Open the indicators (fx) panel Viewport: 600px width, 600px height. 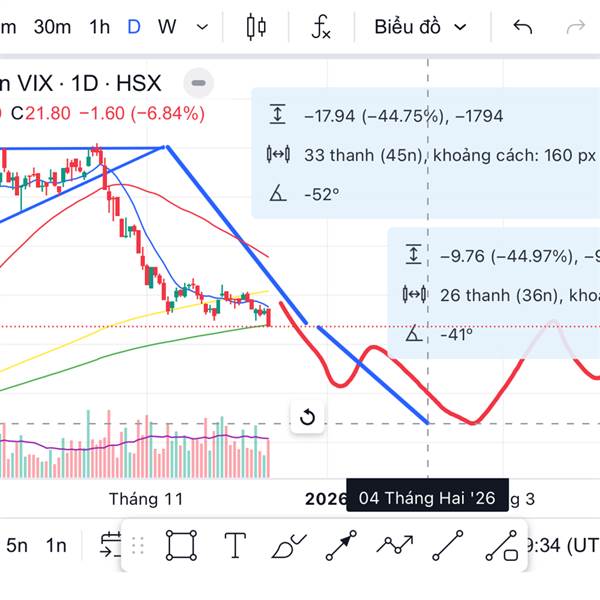pyautogui.click(x=320, y=27)
